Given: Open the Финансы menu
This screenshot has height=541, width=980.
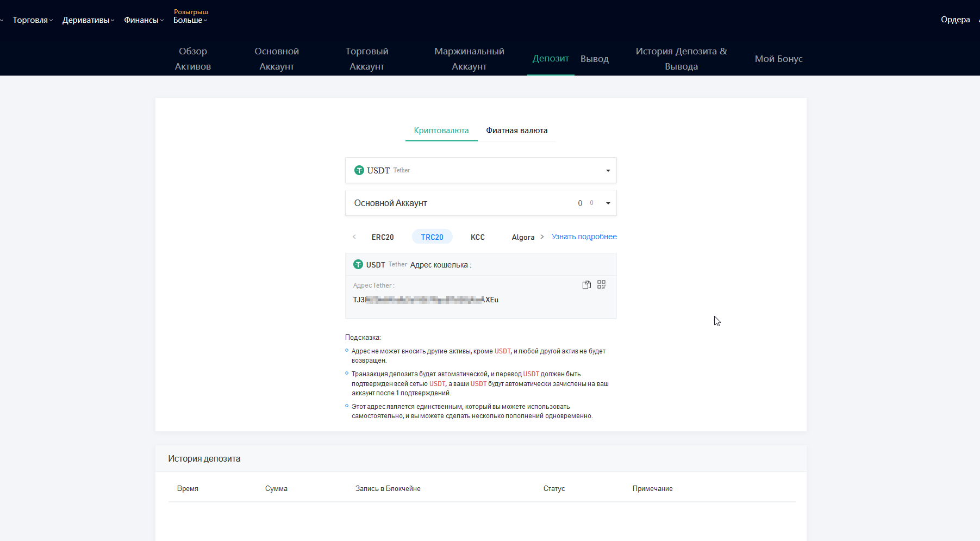Looking at the screenshot, I should pos(143,20).
